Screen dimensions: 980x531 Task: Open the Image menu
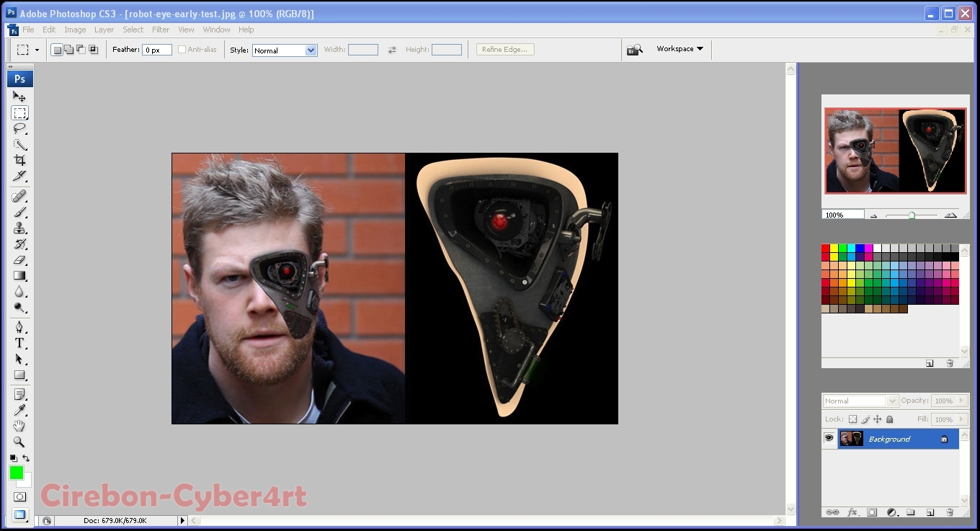pos(75,30)
